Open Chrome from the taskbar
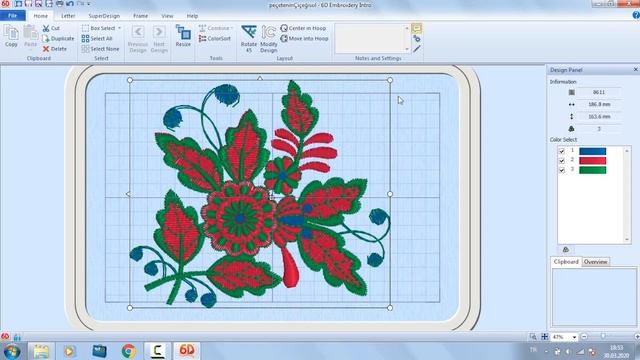 [129, 351]
